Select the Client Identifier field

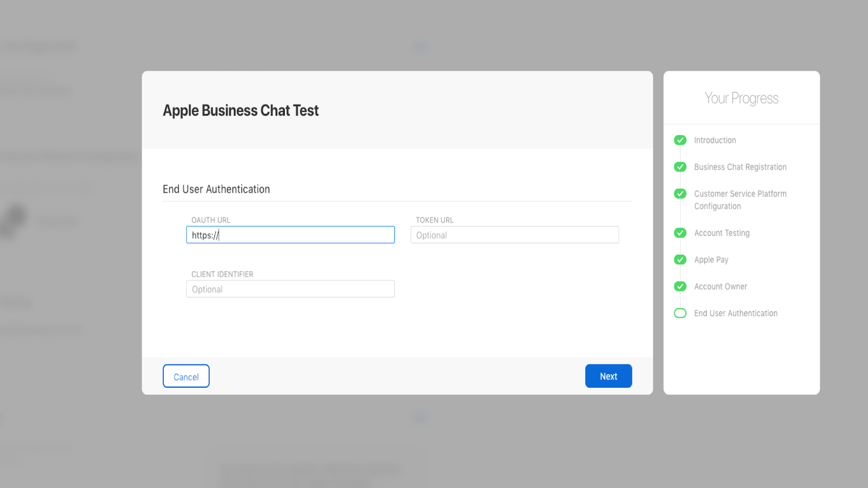tap(290, 289)
